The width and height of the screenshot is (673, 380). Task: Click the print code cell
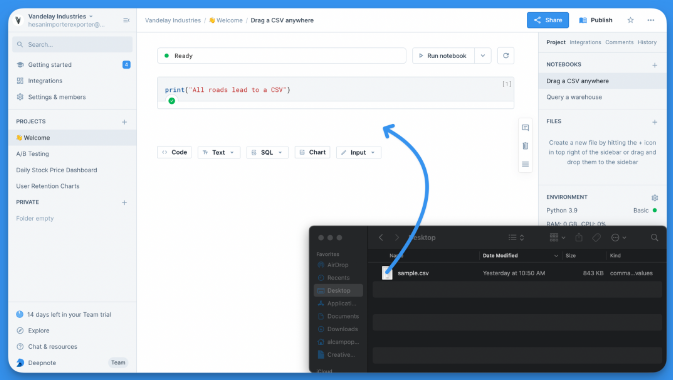(336, 90)
